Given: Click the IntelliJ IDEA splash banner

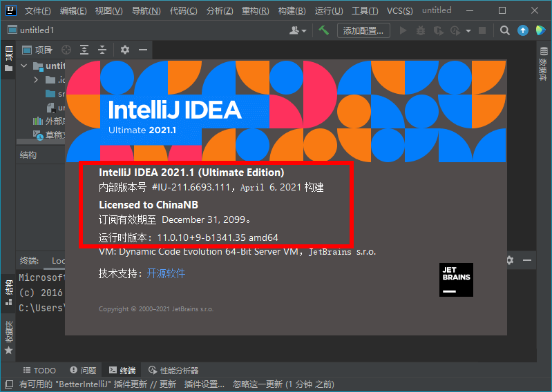Looking at the screenshot, I should (286, 110).
